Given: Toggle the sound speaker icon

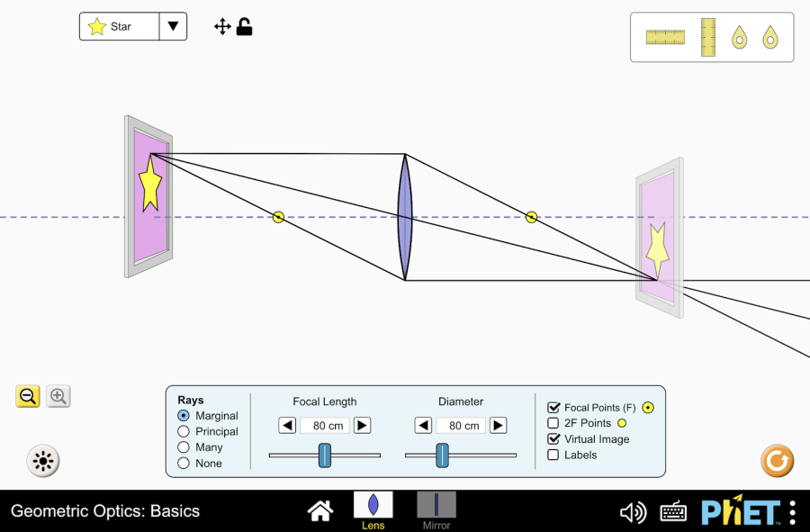Looking at the screenshot, I should pos(633,512).
